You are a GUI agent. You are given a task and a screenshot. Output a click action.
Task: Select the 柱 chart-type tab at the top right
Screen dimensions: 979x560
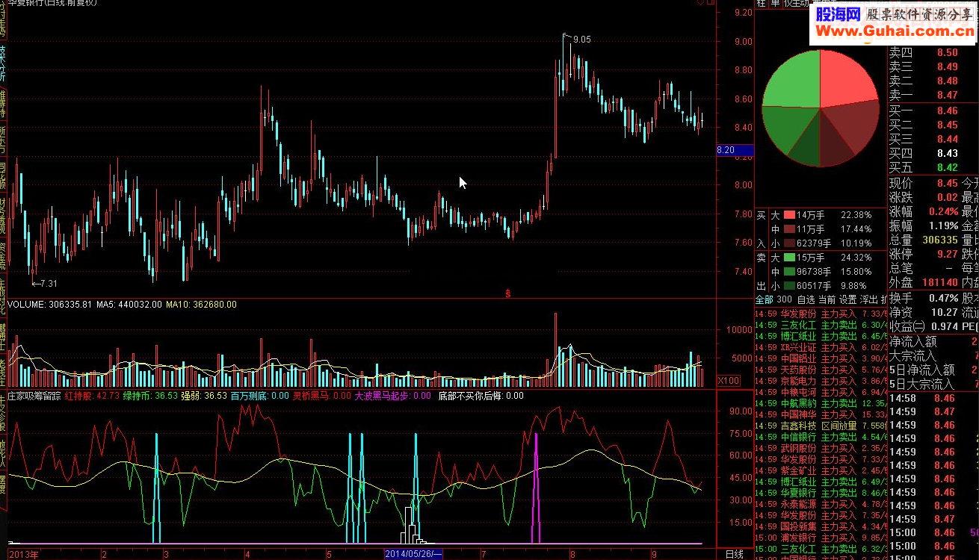point(761,3)
